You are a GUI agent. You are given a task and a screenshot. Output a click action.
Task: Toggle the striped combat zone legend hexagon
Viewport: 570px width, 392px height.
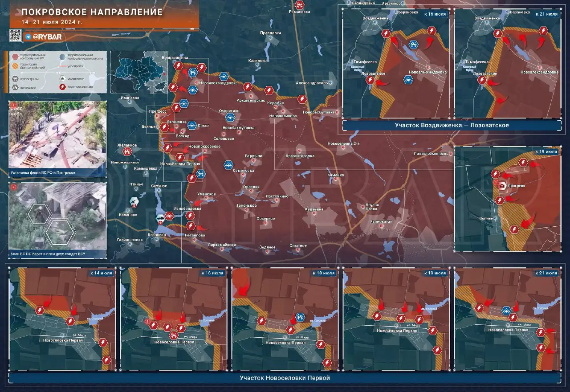tap(15, 66)
